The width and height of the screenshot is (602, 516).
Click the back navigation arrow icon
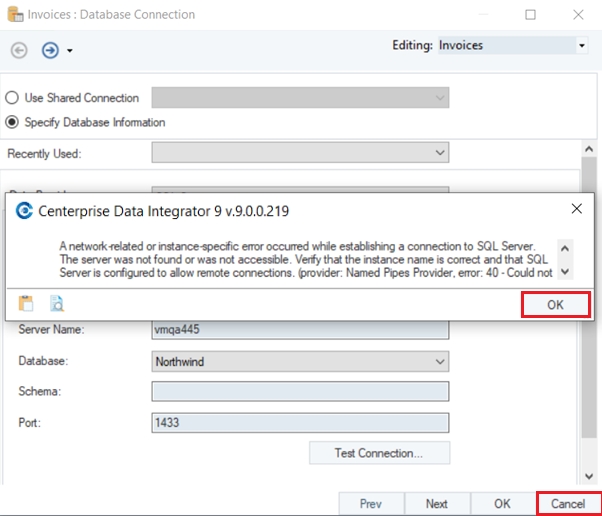point(18,50)
